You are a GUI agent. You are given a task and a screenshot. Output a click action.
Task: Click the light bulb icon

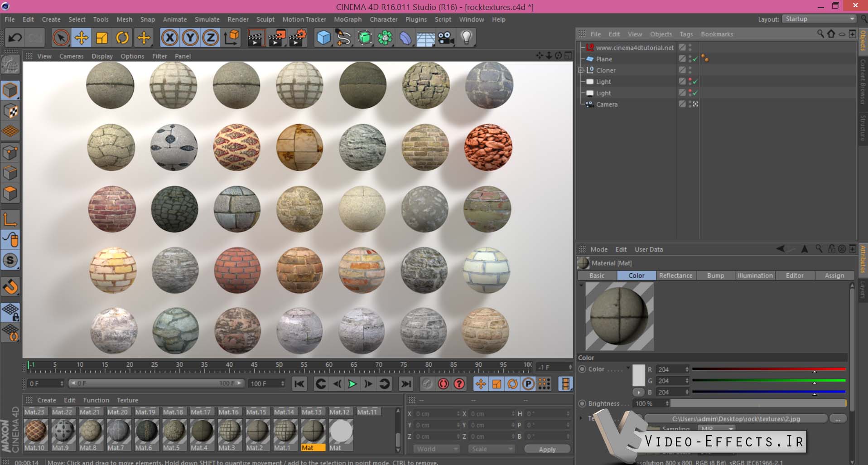pos(467,38)
